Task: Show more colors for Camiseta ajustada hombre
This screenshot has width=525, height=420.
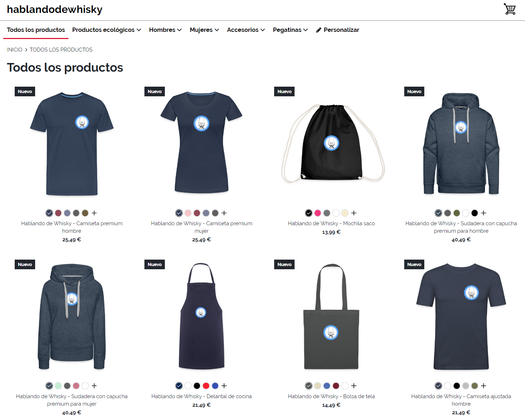Action: click(x=483, y=386)
